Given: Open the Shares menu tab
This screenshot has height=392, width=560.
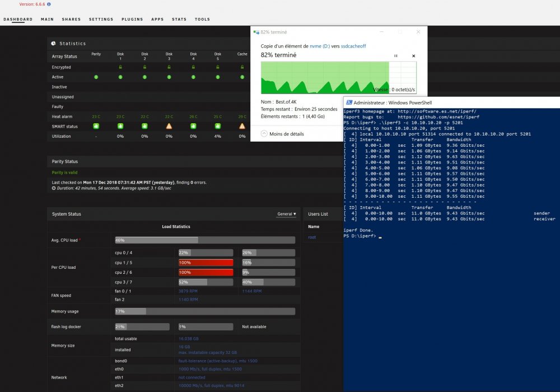Looking at the screenshot, I should (71, 19).
